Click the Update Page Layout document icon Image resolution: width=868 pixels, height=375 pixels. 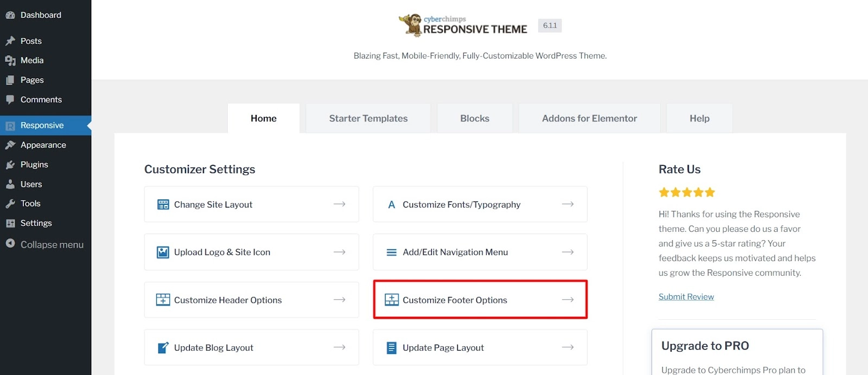coord(391,348)
